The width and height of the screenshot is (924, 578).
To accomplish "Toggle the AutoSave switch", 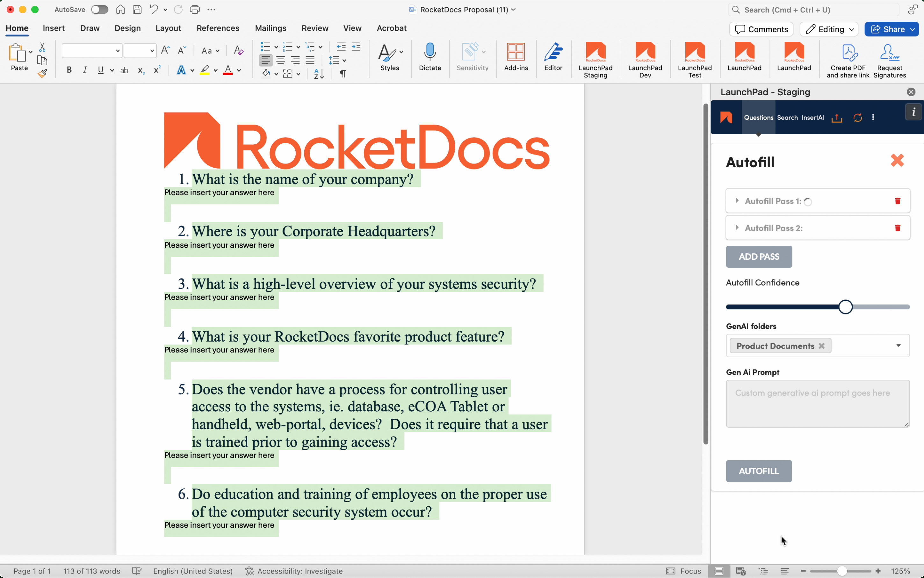I will tap(99, 10).
